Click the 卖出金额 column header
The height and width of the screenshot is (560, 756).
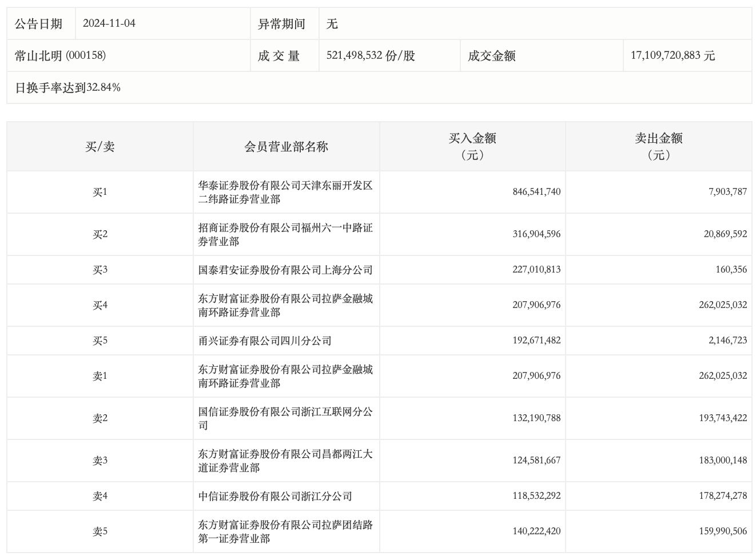[x=658, y=147]
